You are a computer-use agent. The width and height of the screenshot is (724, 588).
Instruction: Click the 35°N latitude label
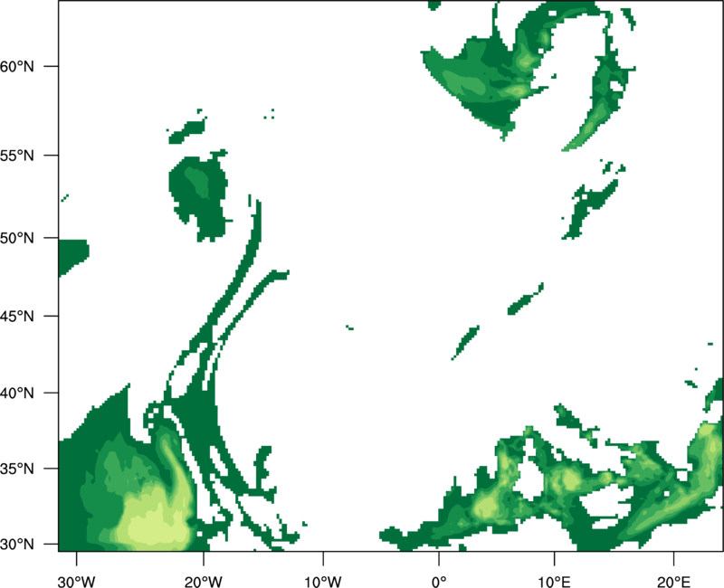click(17, 469)
